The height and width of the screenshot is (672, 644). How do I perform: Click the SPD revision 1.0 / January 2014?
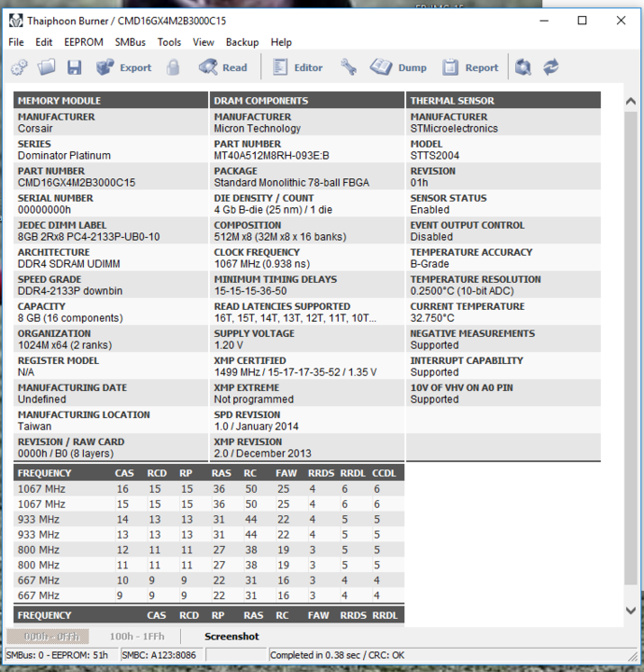[256, 427]
